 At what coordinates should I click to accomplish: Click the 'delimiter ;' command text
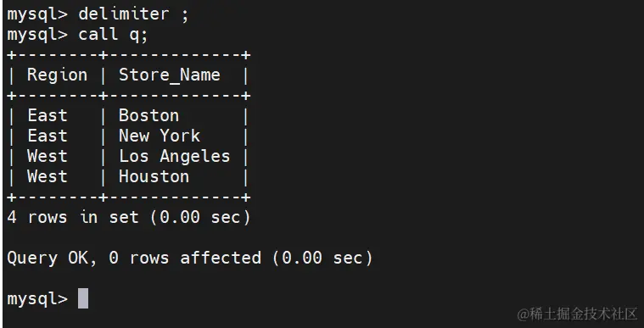click(x=133, y=14)
